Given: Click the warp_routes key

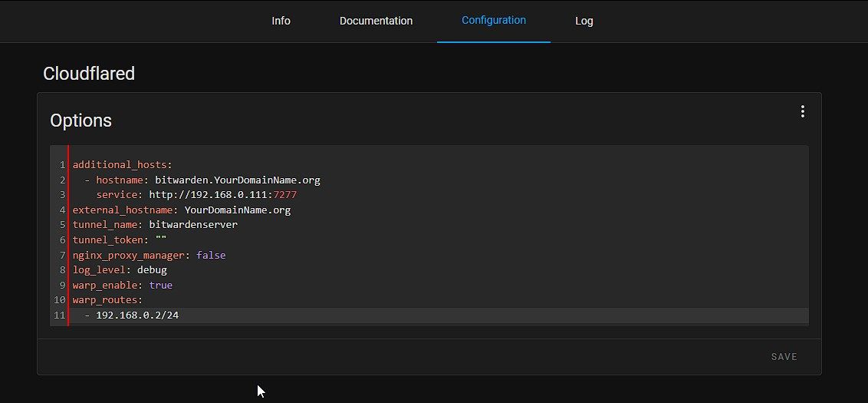Looking at the screenshot, I should [x=105, y=300].
